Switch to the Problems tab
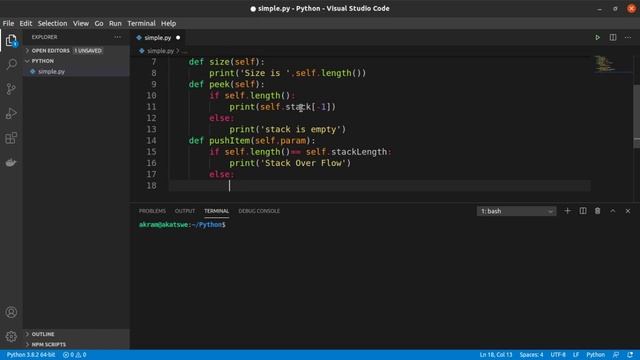Image resolution: width=640 pixels, height=360 pixels. pos(152,211)
